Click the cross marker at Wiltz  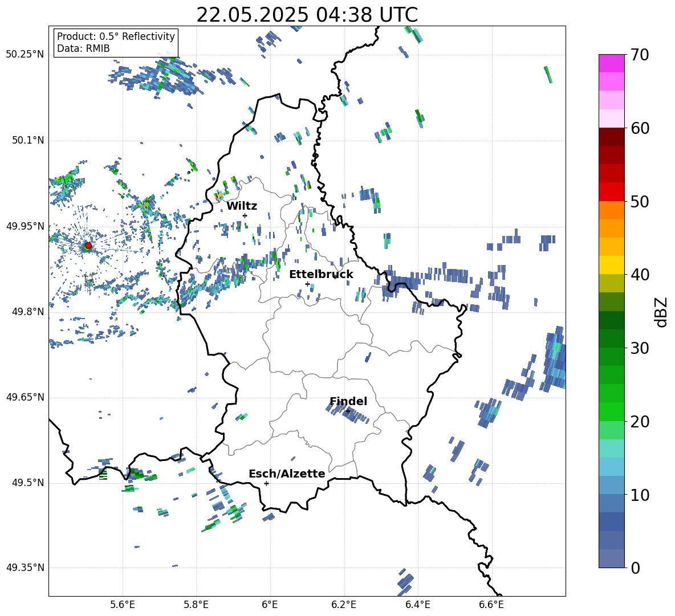245,215
